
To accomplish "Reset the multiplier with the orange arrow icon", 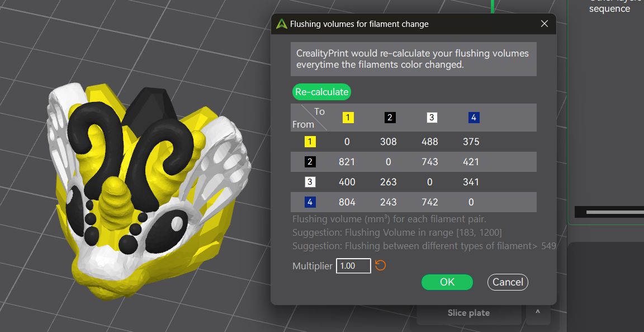I will pos(380,265).
